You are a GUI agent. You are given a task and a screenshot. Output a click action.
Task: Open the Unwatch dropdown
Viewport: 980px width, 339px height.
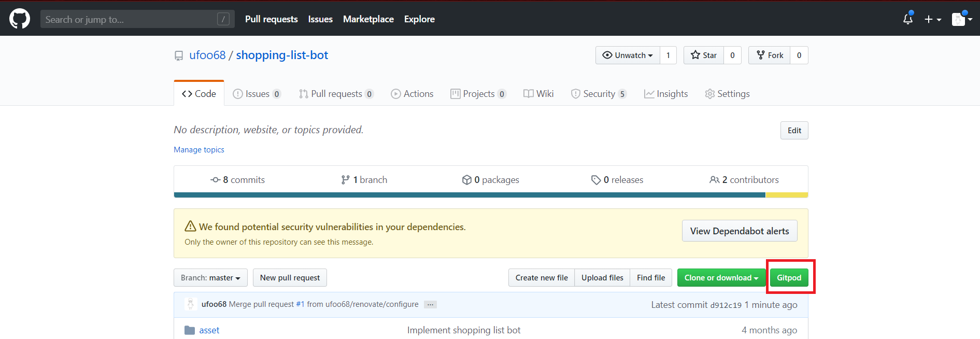[628, 55]
